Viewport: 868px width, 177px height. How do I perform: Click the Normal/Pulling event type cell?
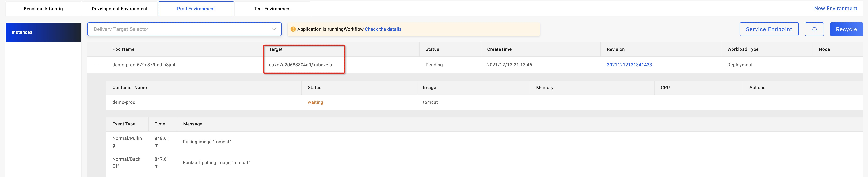click(x=127, y=142)
